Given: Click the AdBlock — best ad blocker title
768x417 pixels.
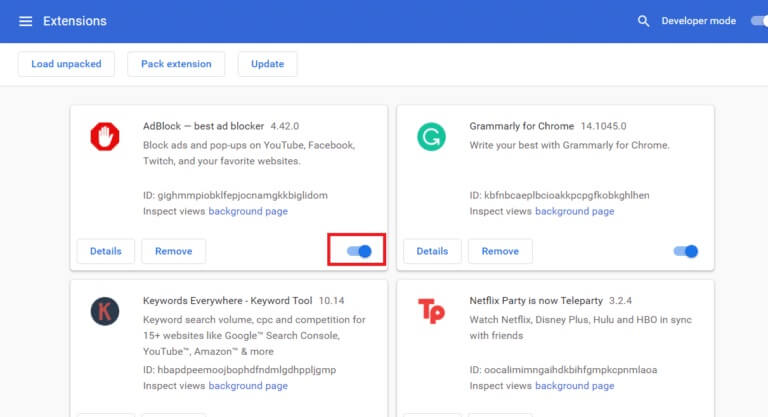Looking at the screenshot, I should [x=203, y=126].
